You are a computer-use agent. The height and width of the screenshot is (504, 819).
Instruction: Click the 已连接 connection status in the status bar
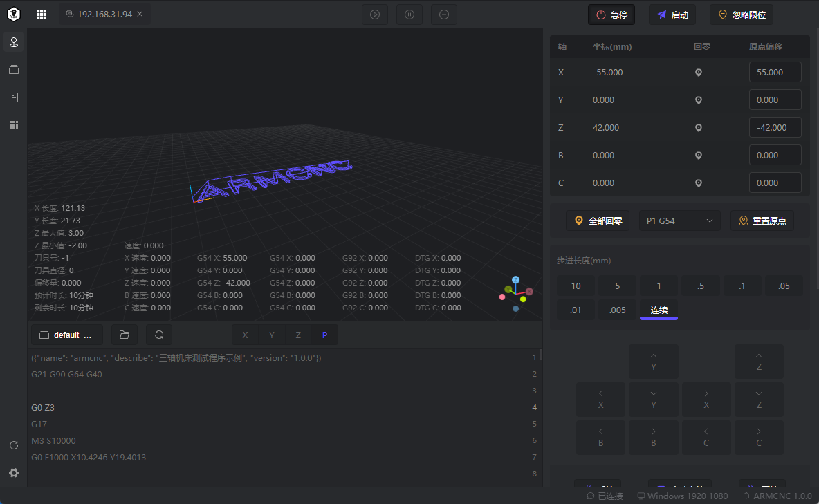point(605,496)
